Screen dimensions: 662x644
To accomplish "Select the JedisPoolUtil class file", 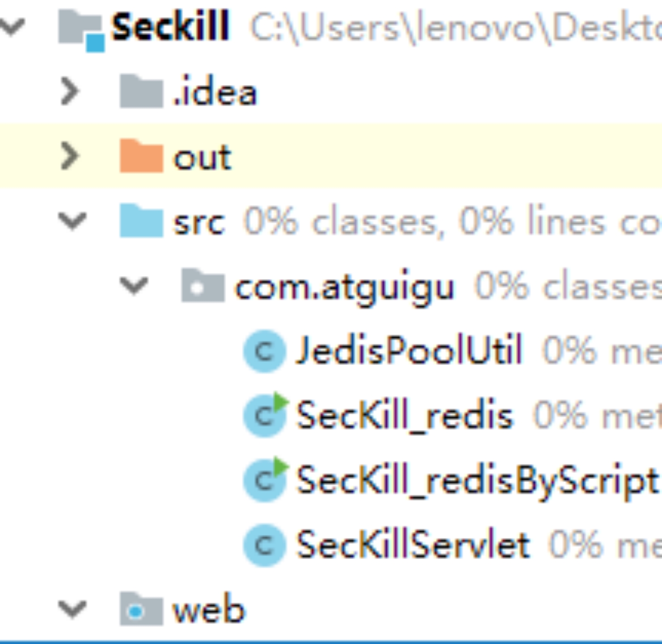I will (x=409, y=351).
